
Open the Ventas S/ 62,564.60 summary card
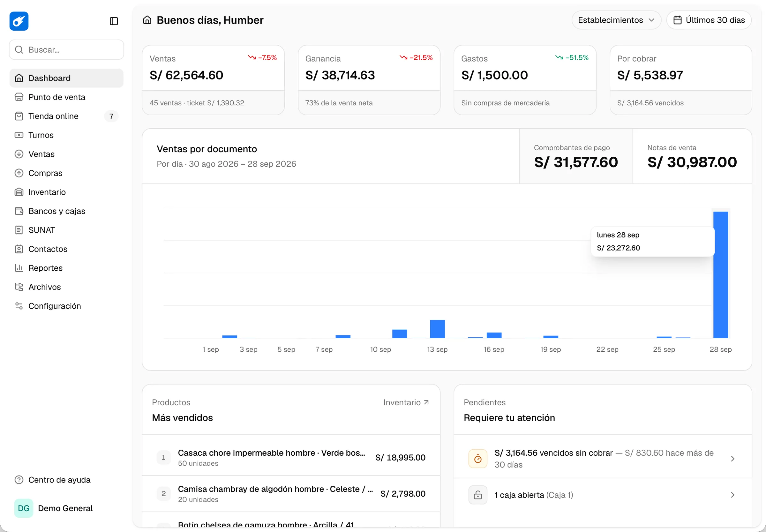(213, 80)
